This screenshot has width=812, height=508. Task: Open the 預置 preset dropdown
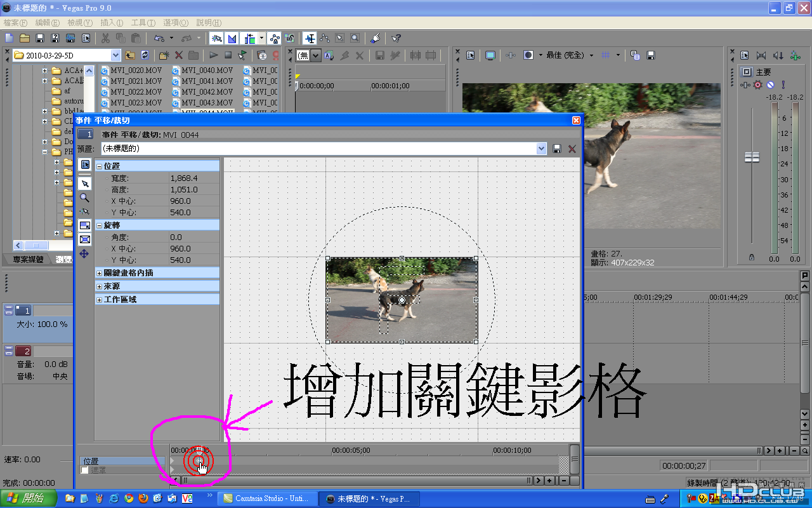(541, 149)
